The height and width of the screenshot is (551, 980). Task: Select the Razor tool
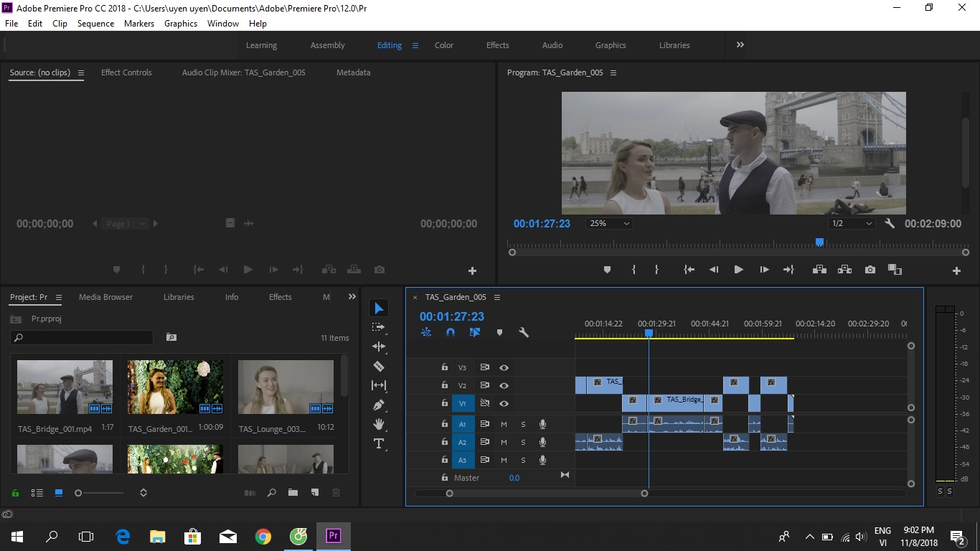(x=379, y=366)
